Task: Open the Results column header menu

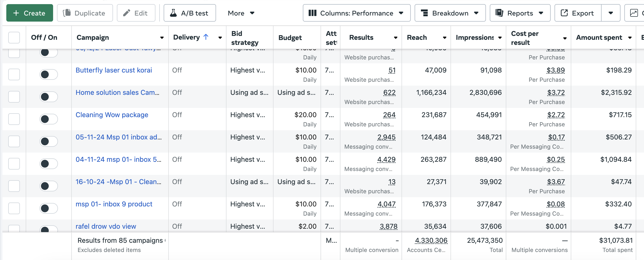Action: click(395, 38)
